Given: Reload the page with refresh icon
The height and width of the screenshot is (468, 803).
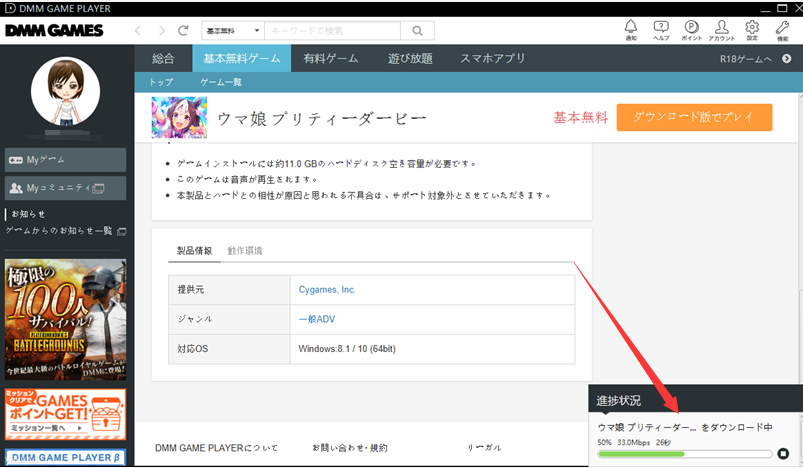Looking at the screenshot, I should (x=183, y=31).
